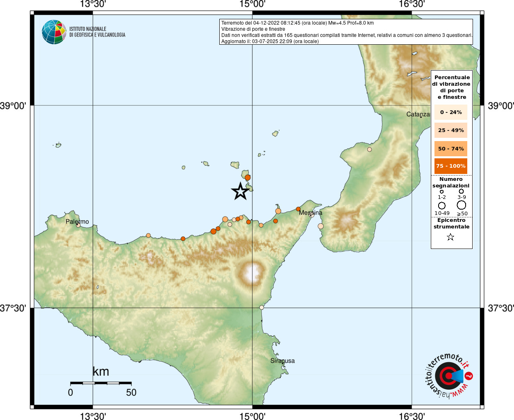The image size is (514, 420).
Task: Click the Siracusa city label
Action: tap(282, 361)
